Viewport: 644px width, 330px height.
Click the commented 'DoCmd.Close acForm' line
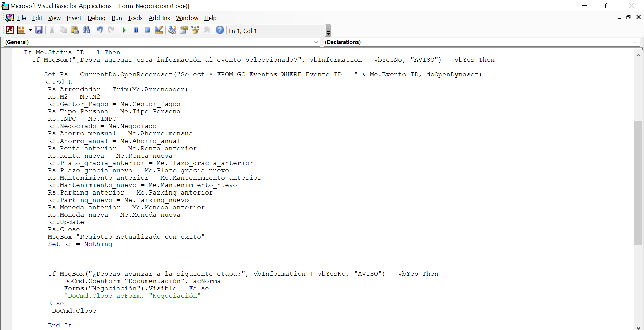(132, 296)
